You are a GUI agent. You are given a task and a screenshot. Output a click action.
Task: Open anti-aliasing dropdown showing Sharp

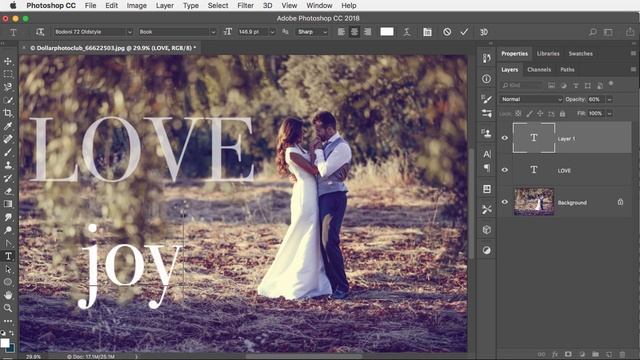312,32
